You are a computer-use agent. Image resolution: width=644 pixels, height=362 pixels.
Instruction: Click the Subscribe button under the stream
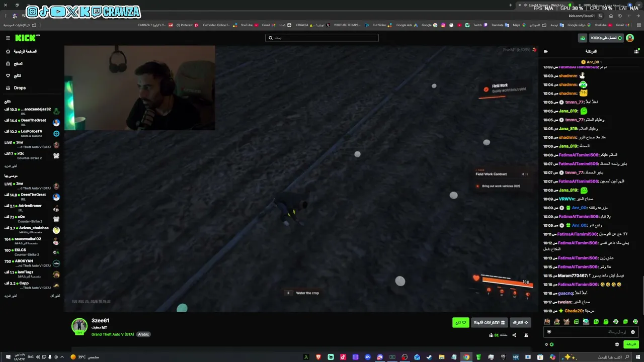[x=520, y=322]
